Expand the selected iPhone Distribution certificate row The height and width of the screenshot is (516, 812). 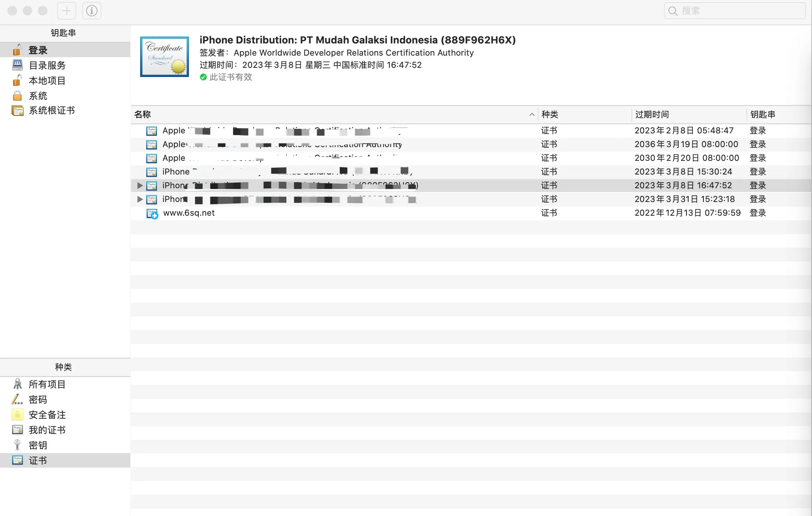click(x=140, y=186)
